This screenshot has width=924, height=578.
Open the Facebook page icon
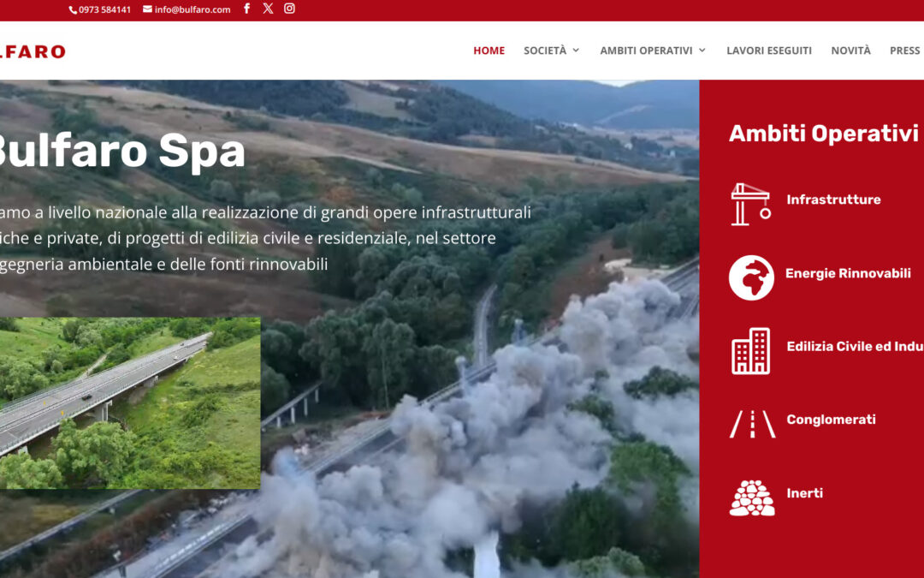[x=247, y=9]
